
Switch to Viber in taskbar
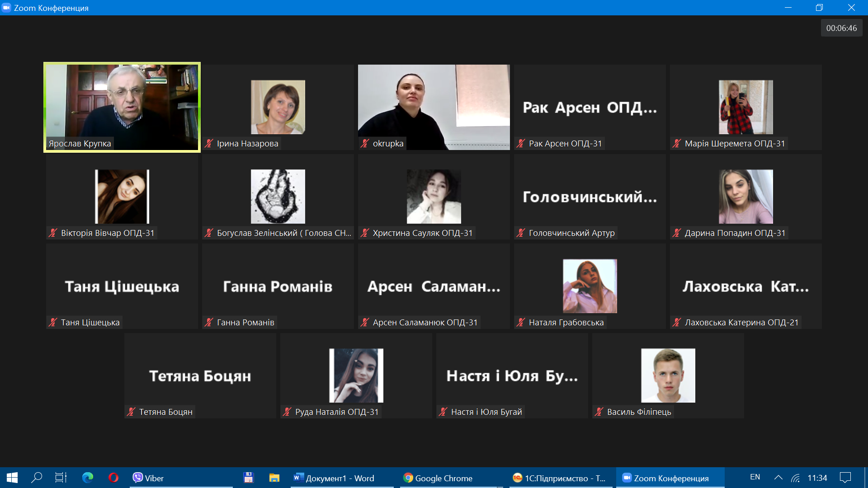click(x=181, y=478)
